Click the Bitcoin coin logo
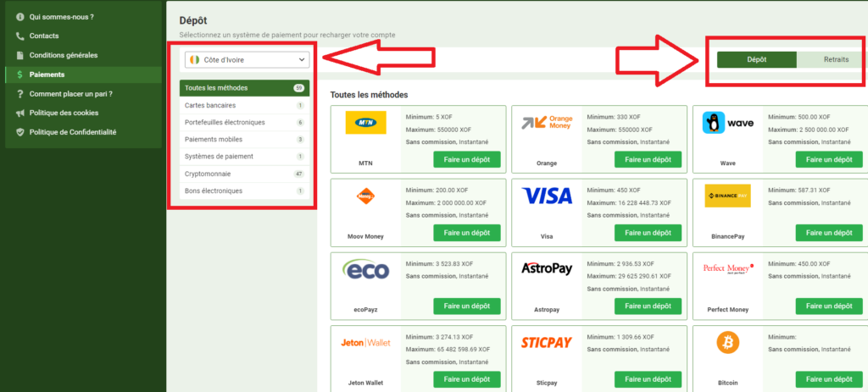Viewport: 868px width, 392px height. coord(728,343)
